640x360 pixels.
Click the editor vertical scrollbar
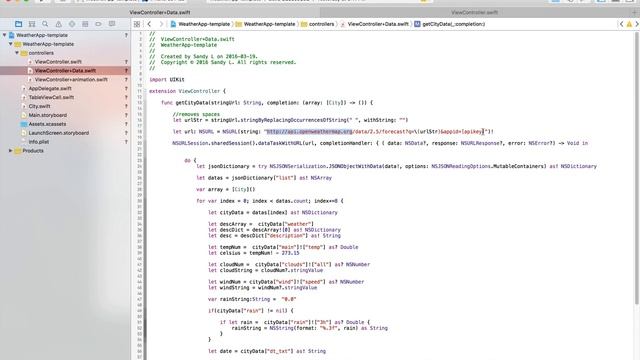point(637,167)
